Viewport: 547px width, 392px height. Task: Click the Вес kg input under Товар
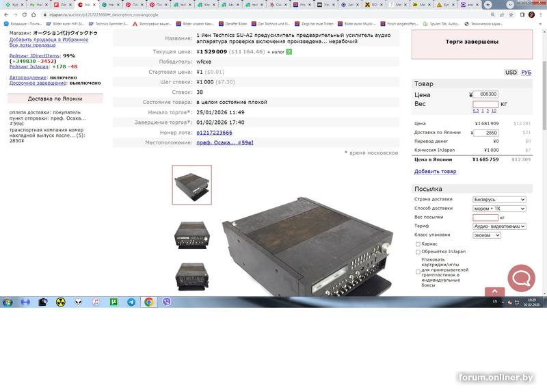tap(485, 104)
